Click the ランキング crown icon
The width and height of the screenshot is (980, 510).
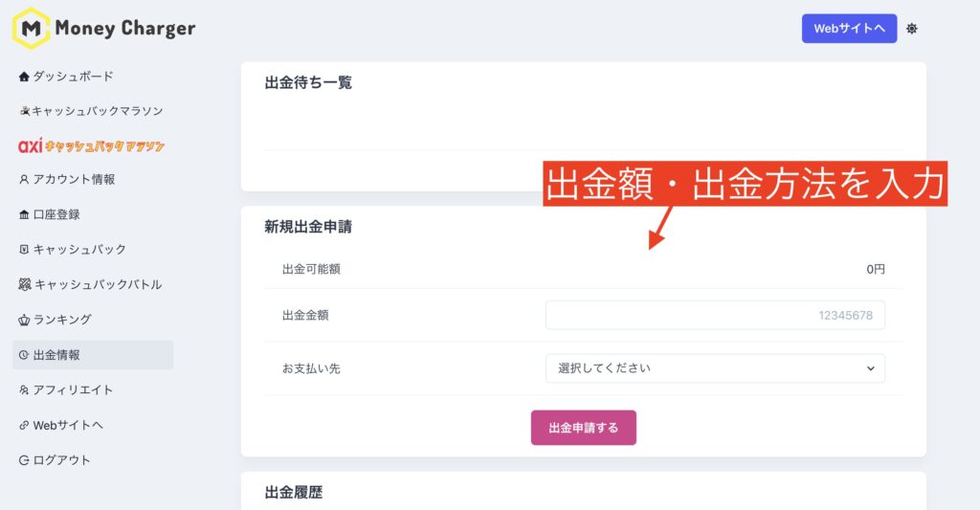coord(24,320)
